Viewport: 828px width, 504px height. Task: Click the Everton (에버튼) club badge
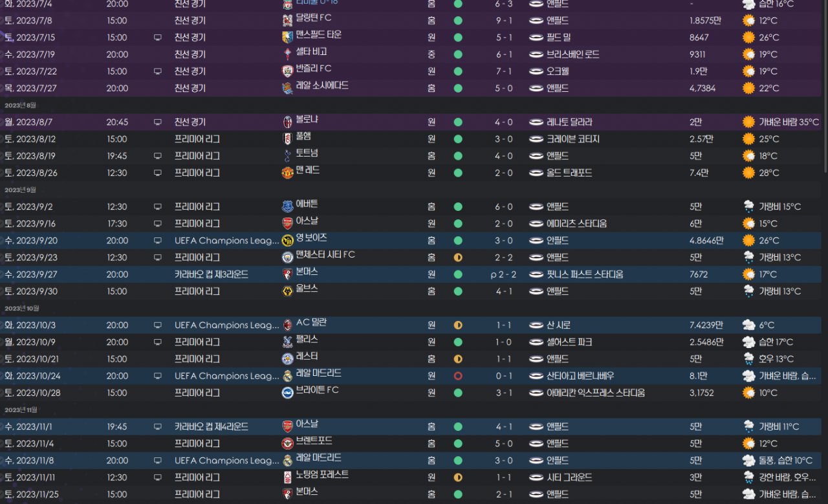[287, 207]
